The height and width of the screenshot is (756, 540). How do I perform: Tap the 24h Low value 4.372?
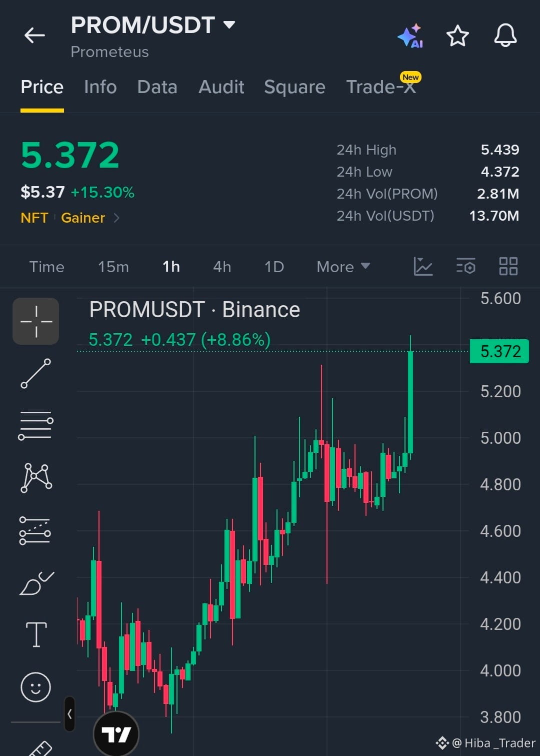click(x=500, y=172)
